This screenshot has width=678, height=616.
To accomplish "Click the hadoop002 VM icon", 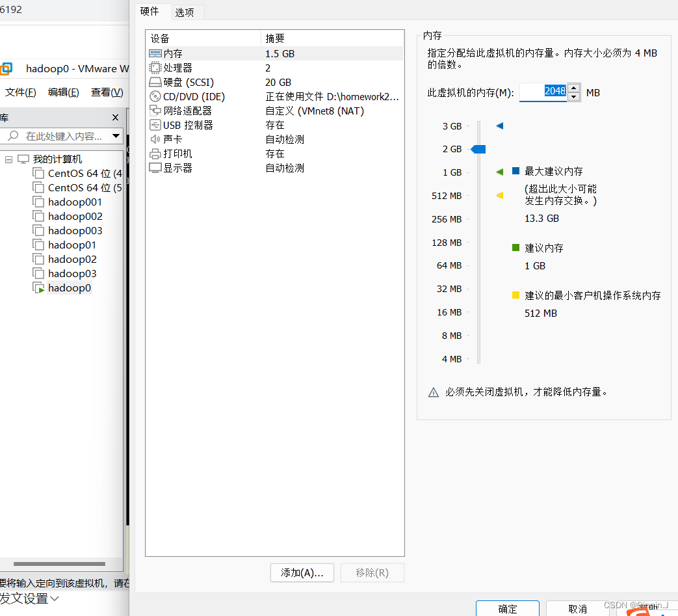I will [38, 217].
